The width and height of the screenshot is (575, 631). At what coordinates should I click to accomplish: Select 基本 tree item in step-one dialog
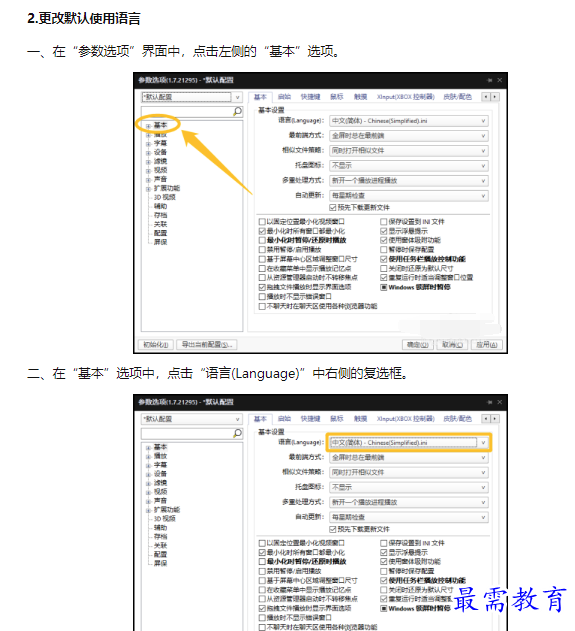coord(160,125)
